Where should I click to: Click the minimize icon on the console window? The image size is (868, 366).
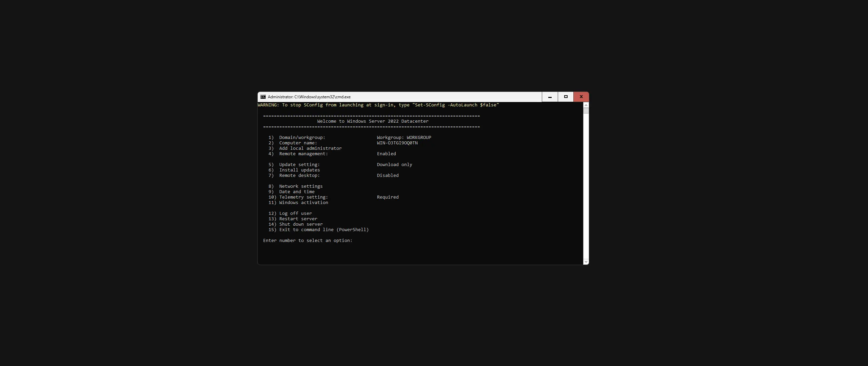pyautogui.click(x=549, y=97)
